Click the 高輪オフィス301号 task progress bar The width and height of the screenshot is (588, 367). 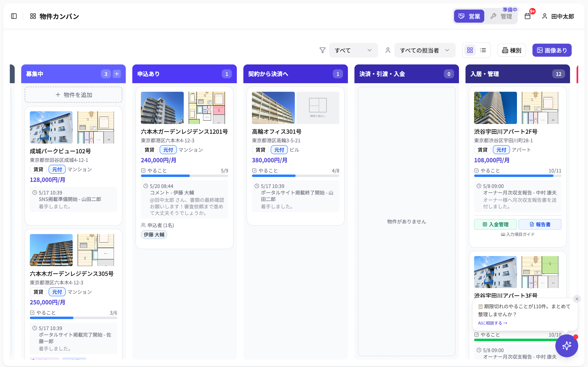tap(295, 176)
